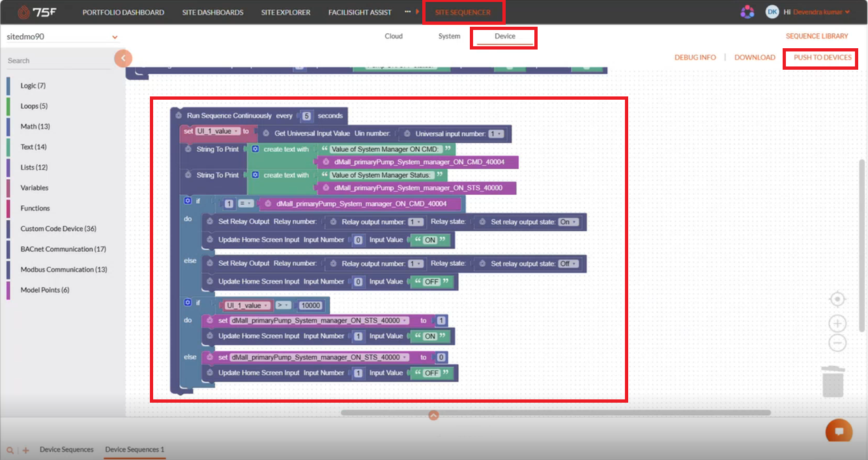Open the Devendra kumar account menu
Image resolution: width=868 pixels, height=460 pixels.
click(822, 12)
